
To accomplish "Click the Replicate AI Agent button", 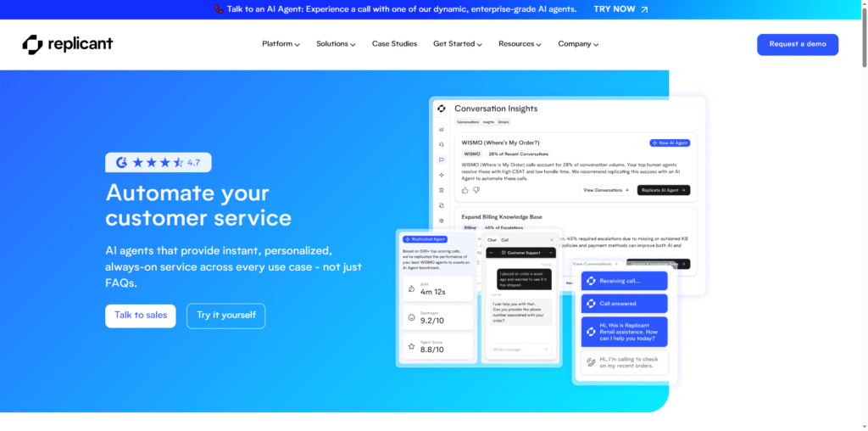I will [x=664, y=190].
